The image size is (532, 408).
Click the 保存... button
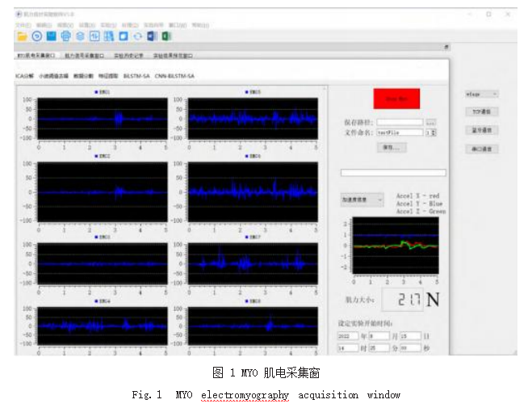(x=392, y=147)
